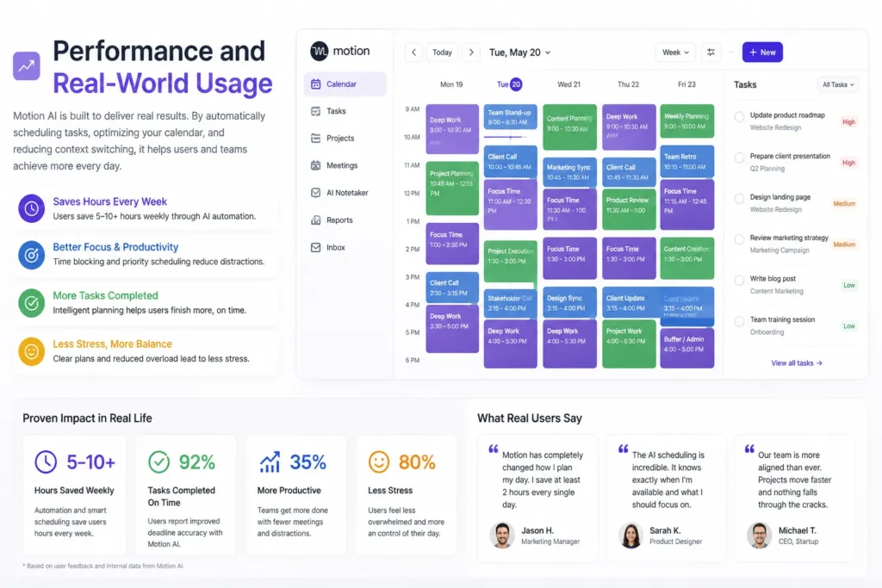Open Content Planning event on Wednesday
Image resolution: width=882 pixels, height=588 pixels.
pos(570,127)
